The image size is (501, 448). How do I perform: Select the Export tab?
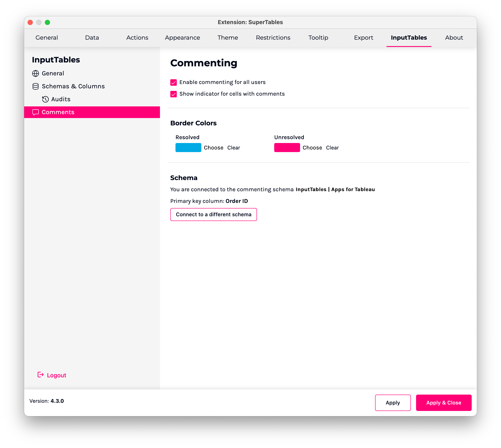click(363, 38)
